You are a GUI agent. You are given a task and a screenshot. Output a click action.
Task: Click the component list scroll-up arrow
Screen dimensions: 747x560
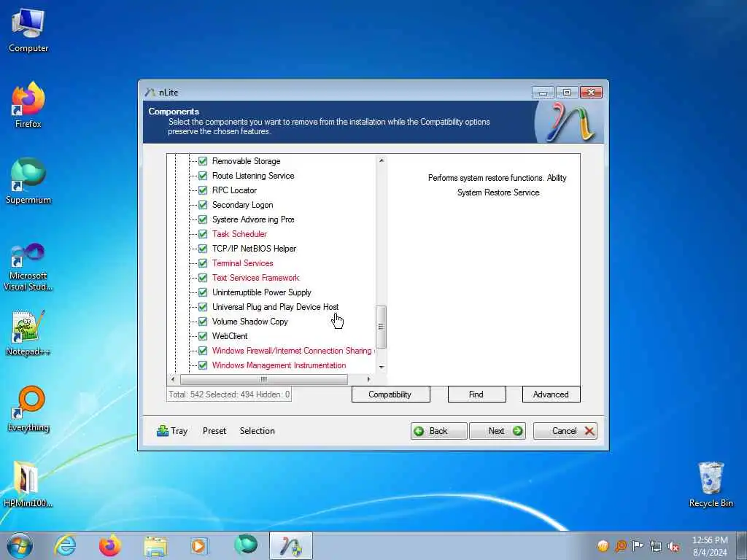pos(381,160)
